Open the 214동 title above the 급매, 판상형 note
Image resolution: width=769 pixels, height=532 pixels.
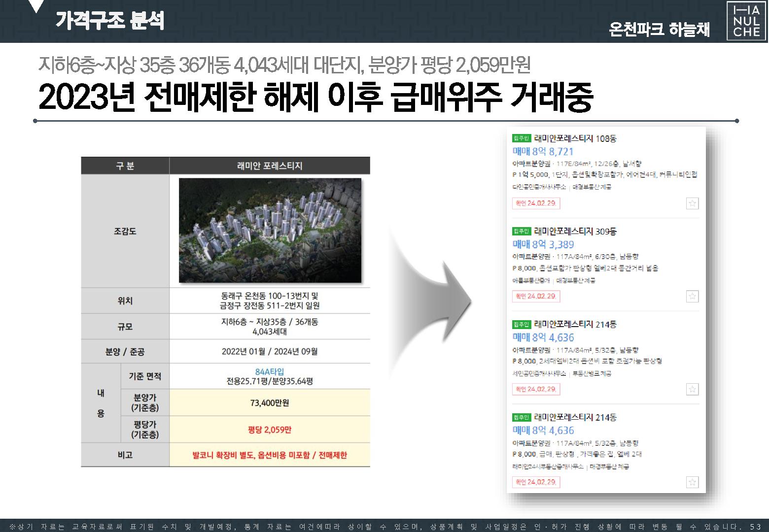(x=575, y=417)
